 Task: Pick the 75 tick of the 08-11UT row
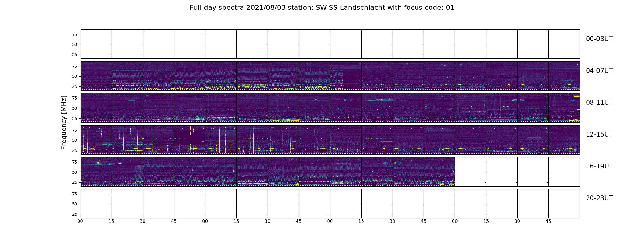click(x=75, y=98)
